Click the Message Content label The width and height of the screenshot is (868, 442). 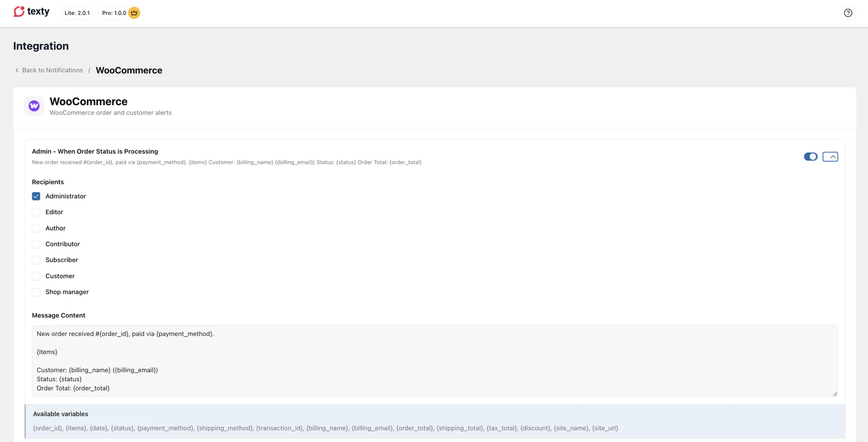tap(58, 315)
